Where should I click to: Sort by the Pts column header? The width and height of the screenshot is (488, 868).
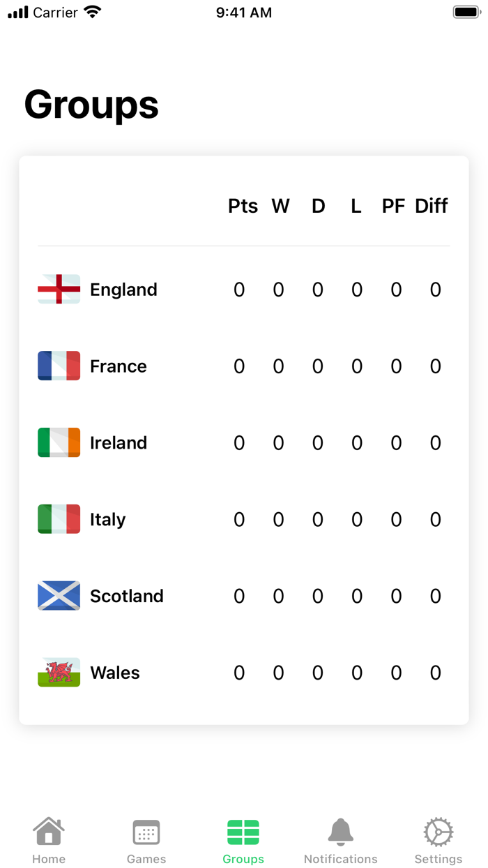point(243,206)
